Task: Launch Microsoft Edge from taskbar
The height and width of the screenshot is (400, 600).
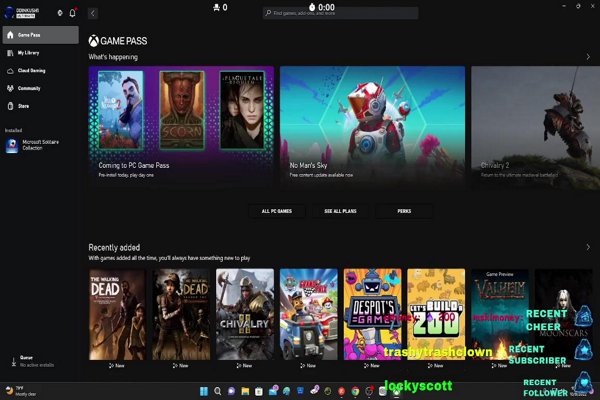Action: point(287,391)
